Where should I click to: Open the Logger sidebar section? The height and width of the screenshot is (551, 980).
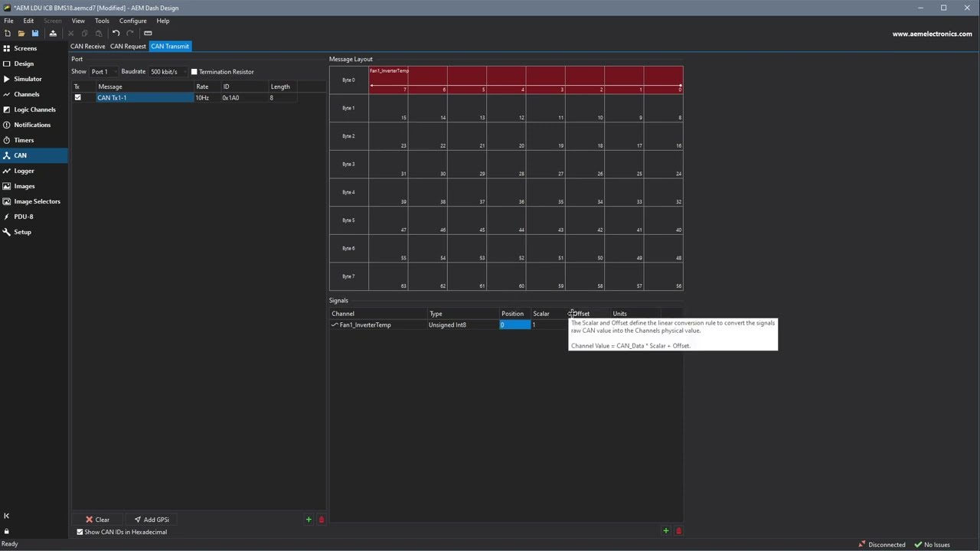[34, 171]
